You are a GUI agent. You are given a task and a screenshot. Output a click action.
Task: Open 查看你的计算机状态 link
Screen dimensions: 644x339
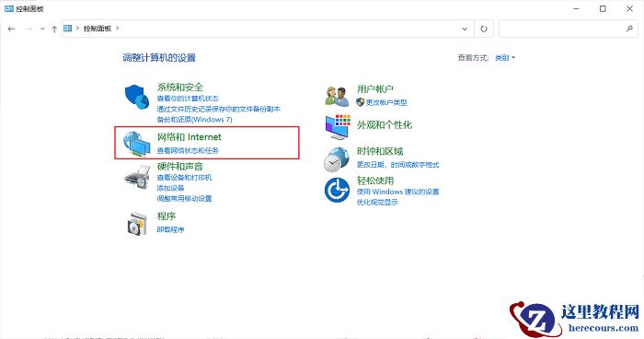[x=188, y=99]
